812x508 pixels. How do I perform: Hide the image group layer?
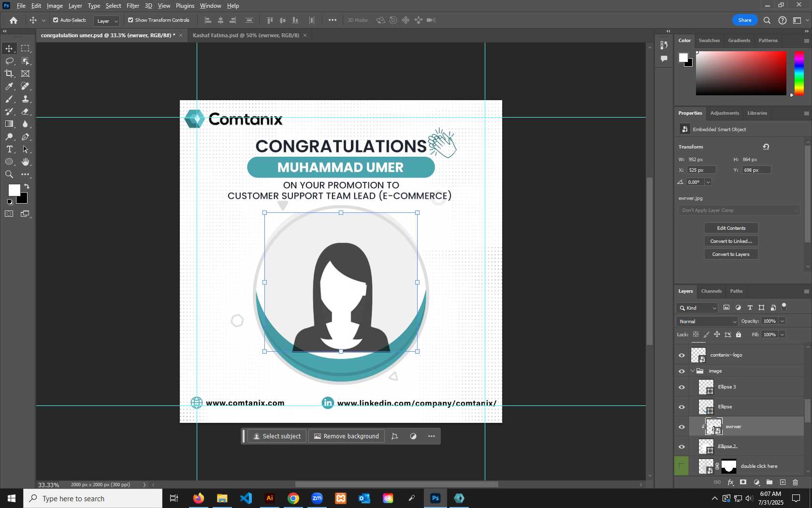coord(681,371)
